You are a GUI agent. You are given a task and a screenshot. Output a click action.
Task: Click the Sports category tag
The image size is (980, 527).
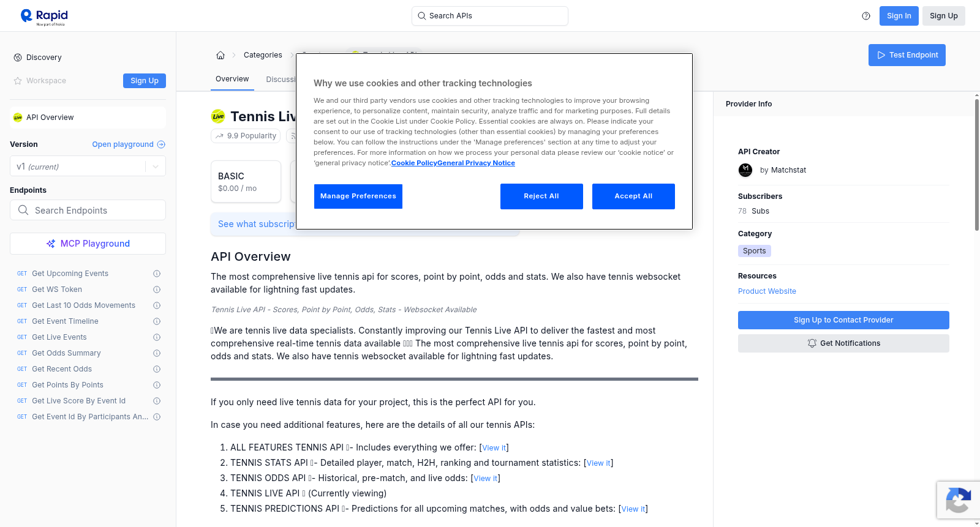point(755,251)
